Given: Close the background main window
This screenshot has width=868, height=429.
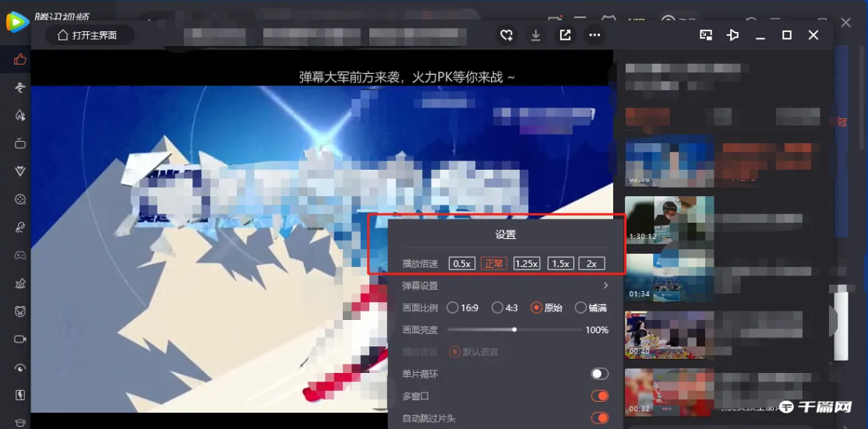Looking at the screenshot, I should [846, 23].
